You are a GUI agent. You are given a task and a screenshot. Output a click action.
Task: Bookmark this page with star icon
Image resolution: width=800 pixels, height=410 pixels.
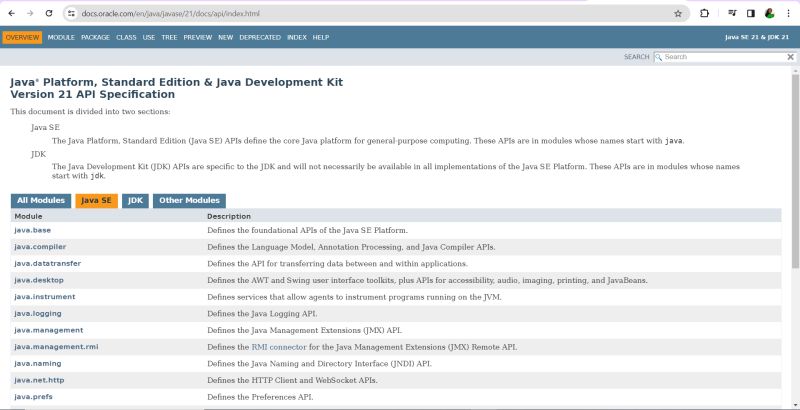click(678, 14)
